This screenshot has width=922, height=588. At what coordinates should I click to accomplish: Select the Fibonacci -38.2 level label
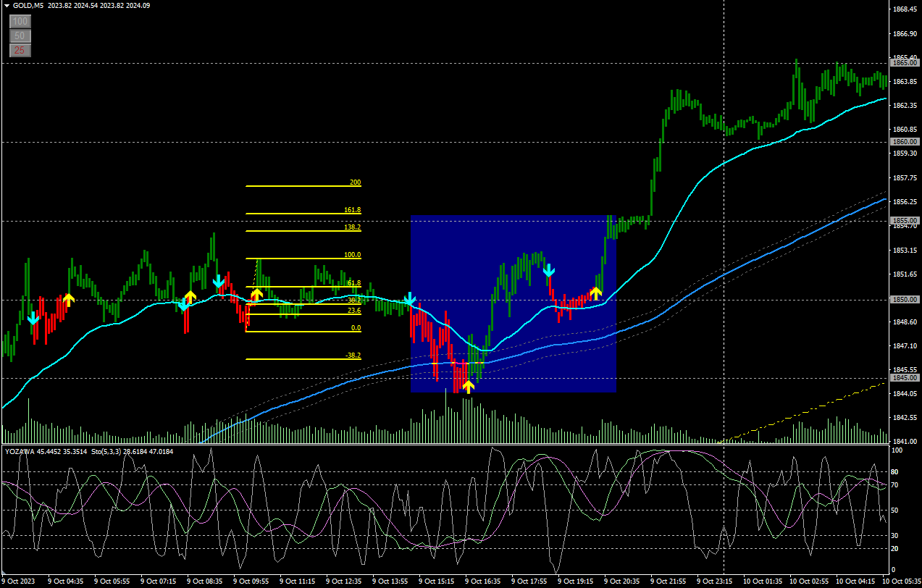click(353, 356)
